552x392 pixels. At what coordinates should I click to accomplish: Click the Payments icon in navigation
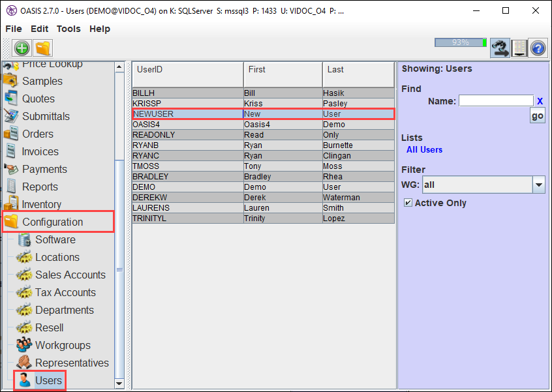[x=11, y=169]
